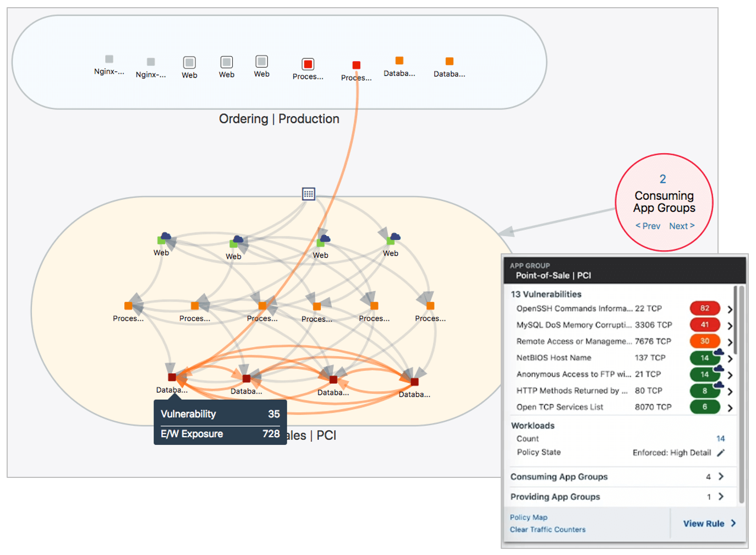Viewport: 756px width, 555px height.
Task: Click the leftmost orange Process node in PCI group
Action: coord(128,306)
